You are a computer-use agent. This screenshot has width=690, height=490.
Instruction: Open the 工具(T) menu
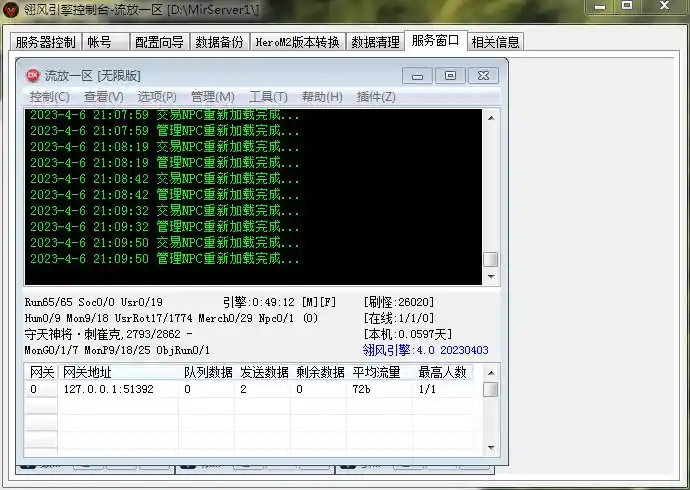coord(268,97)
